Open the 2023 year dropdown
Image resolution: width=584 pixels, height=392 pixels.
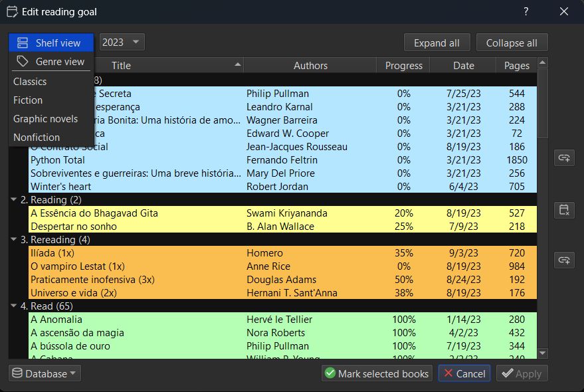(122, 42)
